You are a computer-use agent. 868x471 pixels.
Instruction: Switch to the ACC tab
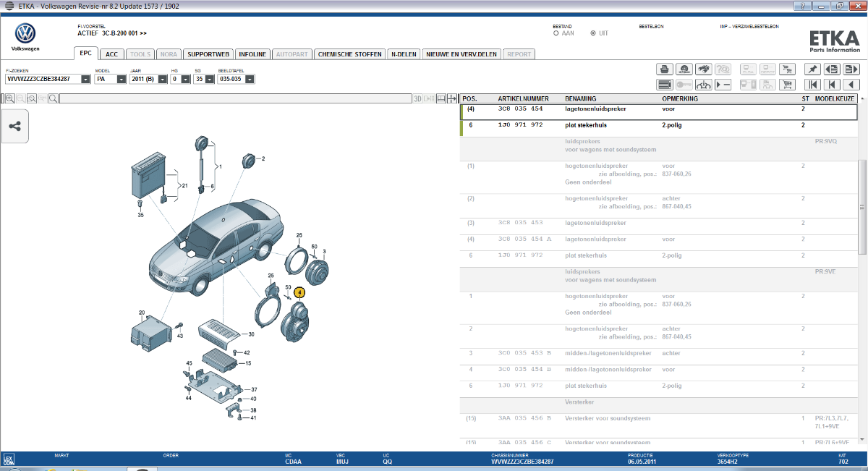112,54
